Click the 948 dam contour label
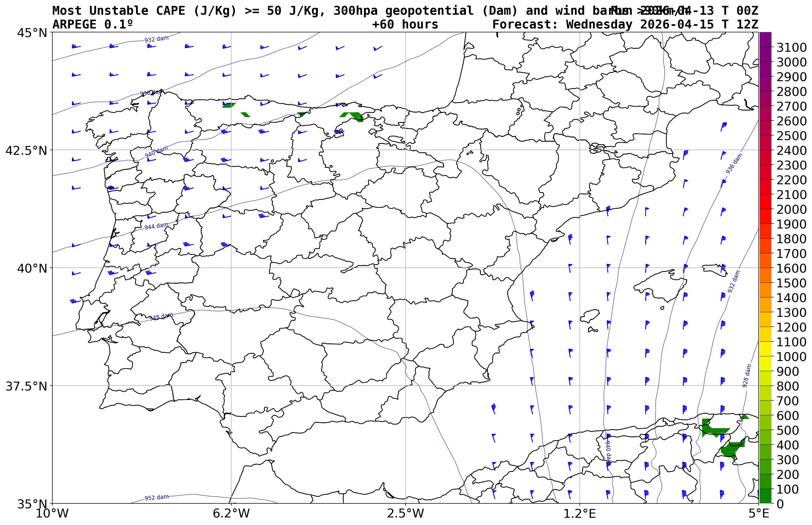 (x=161, y=317)
